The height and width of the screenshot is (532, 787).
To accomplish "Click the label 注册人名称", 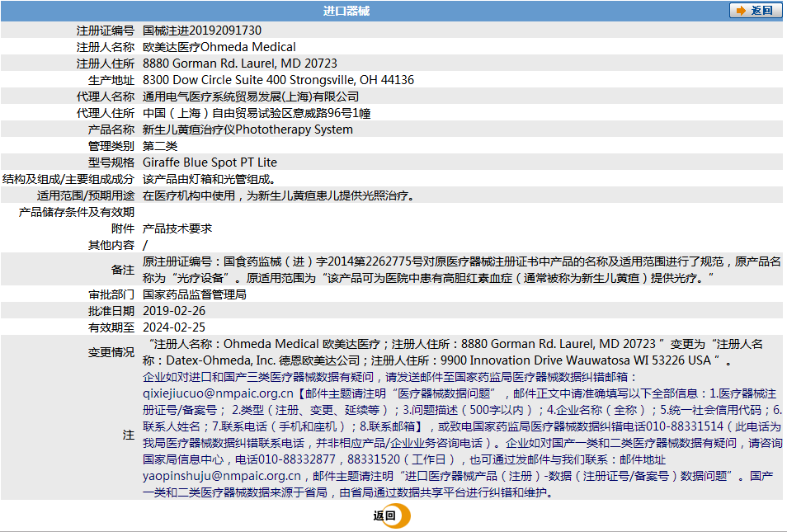I will (x=106, y=47).
